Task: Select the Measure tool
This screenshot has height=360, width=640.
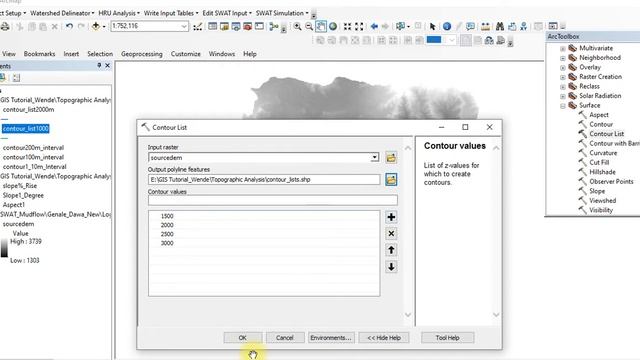Action: tap(485, 27)
